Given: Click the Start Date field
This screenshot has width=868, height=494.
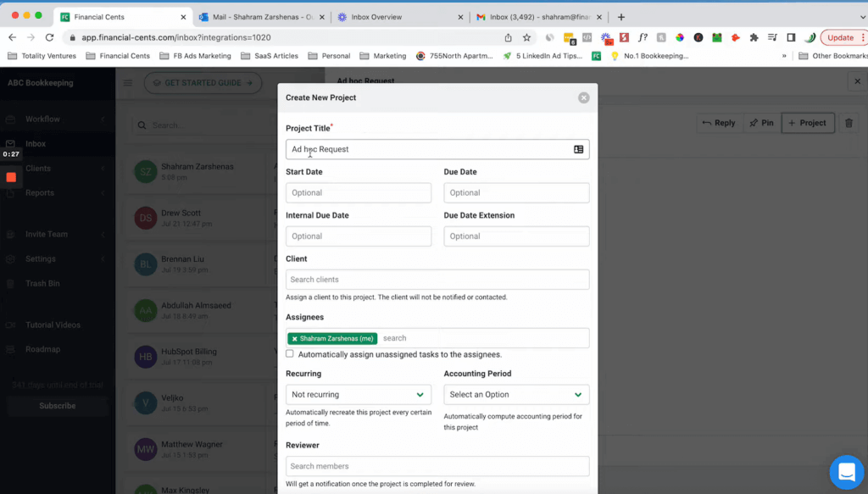Looking at the screenshot, I should [x=359, y=193].
